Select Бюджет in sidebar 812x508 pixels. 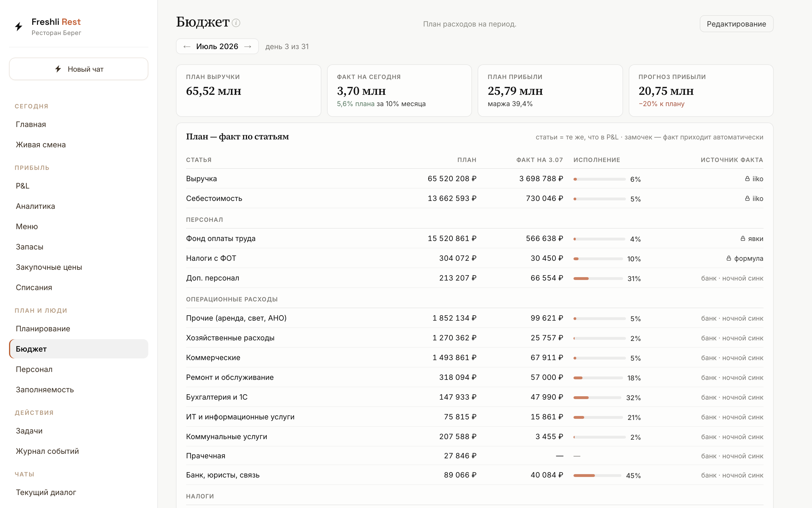click(x=78, y=349)
